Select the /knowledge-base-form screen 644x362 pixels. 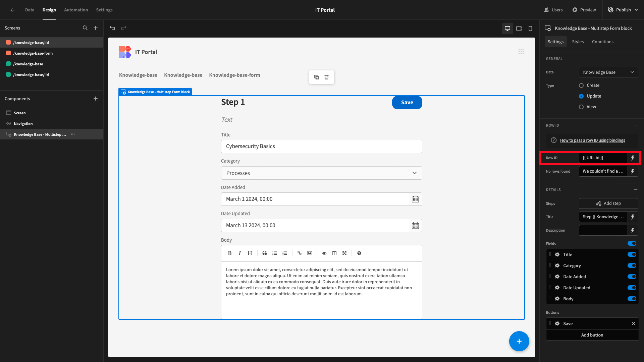33,53
